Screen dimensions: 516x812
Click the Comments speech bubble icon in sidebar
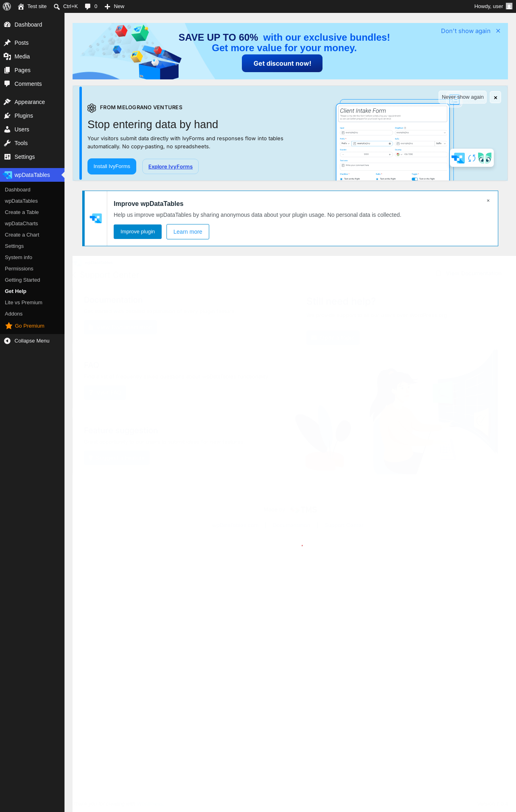[7, 84]
